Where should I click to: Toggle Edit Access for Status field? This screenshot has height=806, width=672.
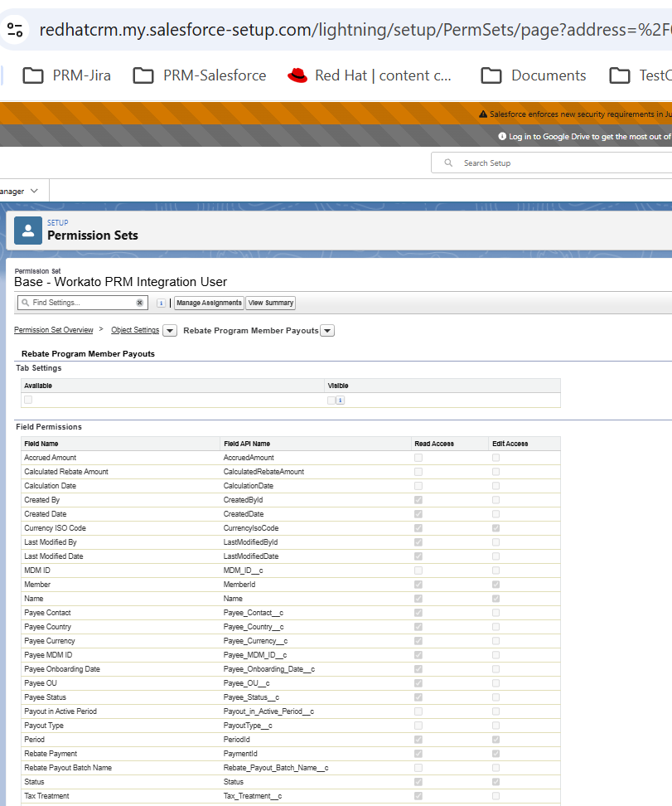pos(496,782)
